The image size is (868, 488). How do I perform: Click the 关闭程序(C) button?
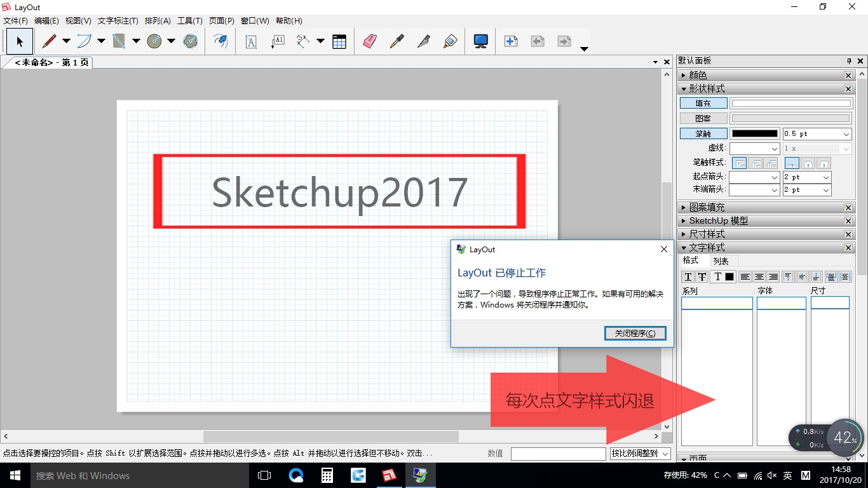pos(635,334)
